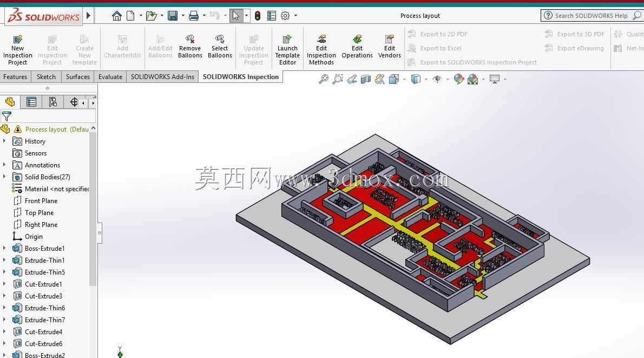Click Apply Scene icon
Image resolution: width=644 pixels, height=358 pixels.
click(x=473, y=79)
